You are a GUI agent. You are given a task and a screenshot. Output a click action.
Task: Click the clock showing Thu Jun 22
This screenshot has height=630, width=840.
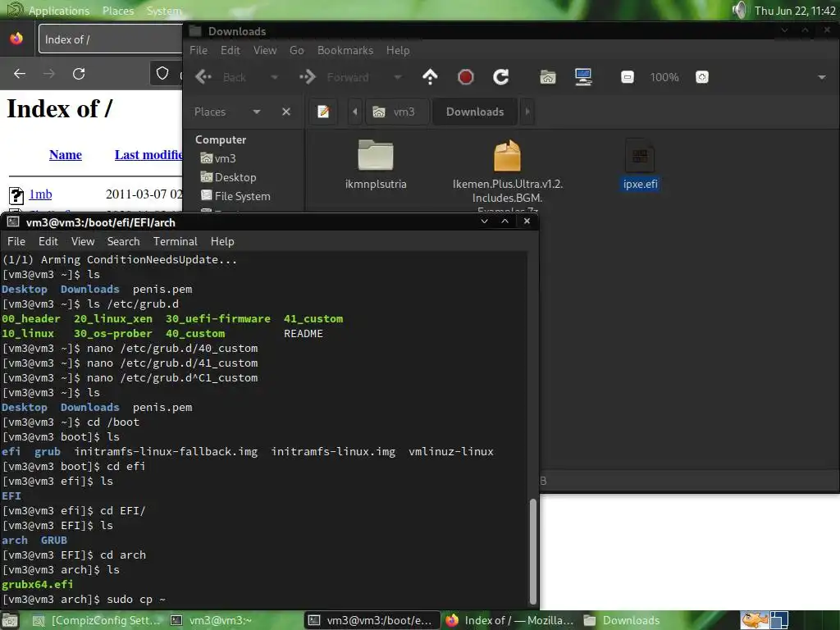795,10
